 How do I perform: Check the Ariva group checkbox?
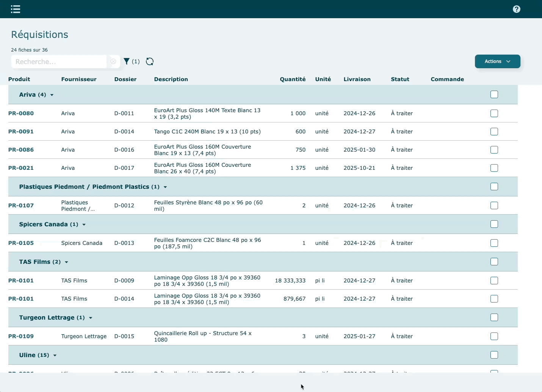[x=494, y=94]
